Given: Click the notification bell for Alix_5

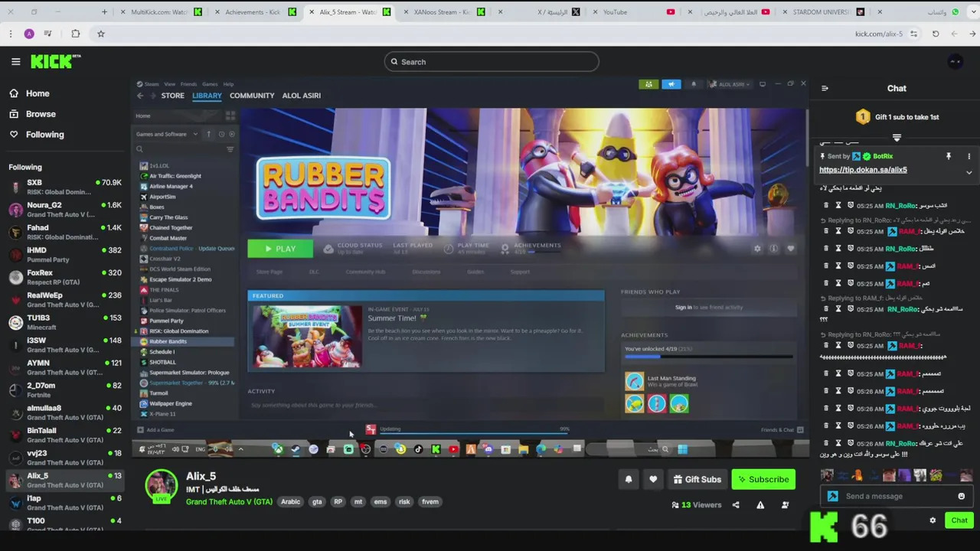Looking at the screenshot, I should (629, 479).
